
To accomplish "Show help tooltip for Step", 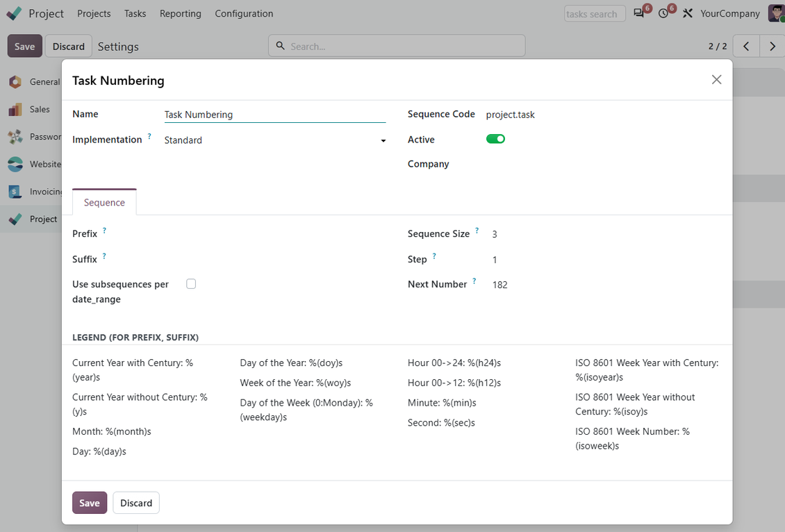I will pyautogui.click(x=434, y=256).
